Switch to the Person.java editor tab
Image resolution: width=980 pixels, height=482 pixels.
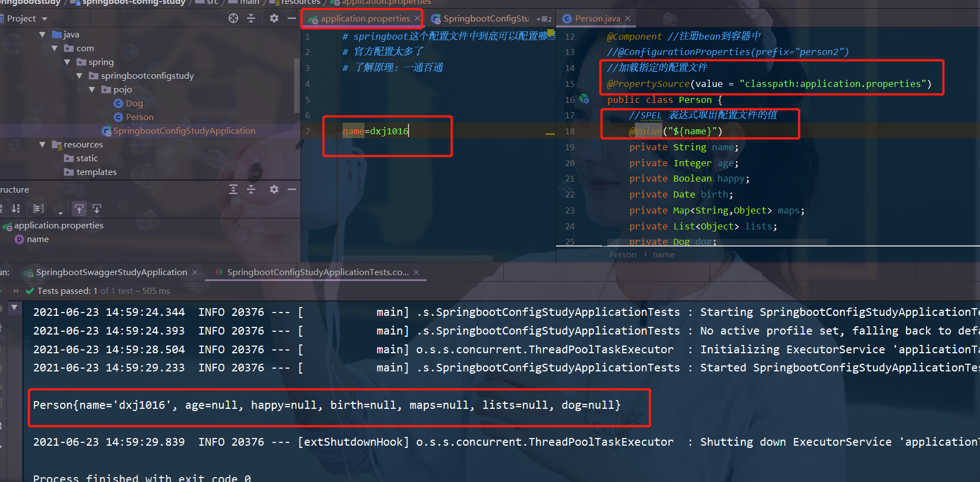pyautogui.click(x=597, y=19)
